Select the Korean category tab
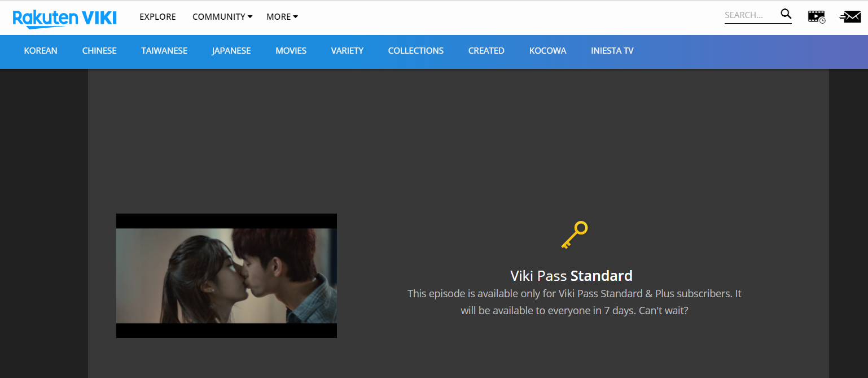 pyautogui.click(x=41, y=51)
